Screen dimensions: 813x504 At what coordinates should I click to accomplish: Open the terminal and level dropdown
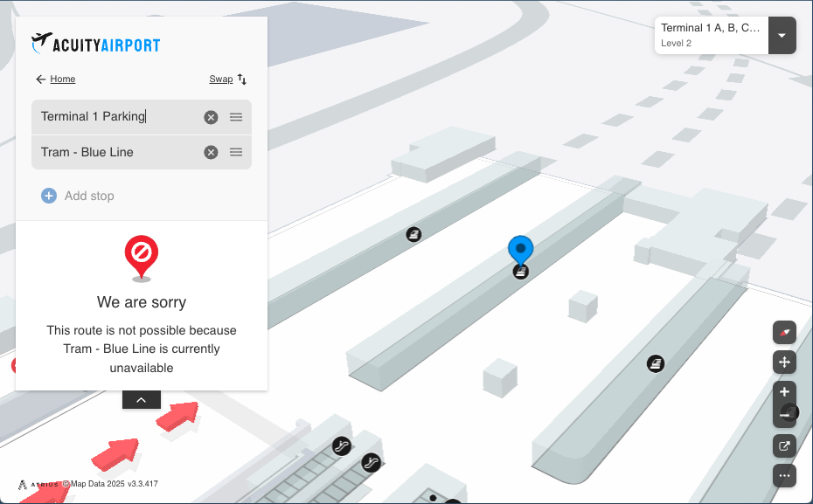(782, 35)
